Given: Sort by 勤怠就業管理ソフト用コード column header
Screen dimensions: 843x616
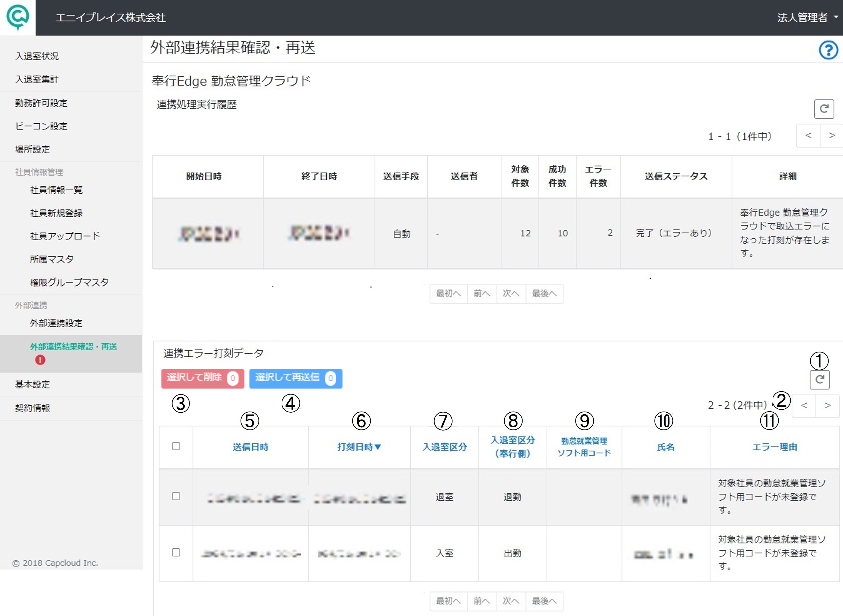Looking at the screenshot, I should coord(584,447).
